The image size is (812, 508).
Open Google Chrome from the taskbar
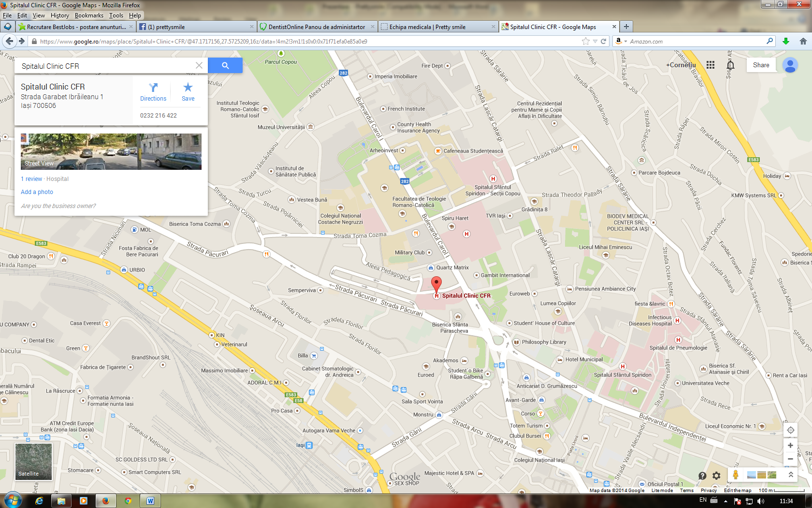[x=128, y=501]
